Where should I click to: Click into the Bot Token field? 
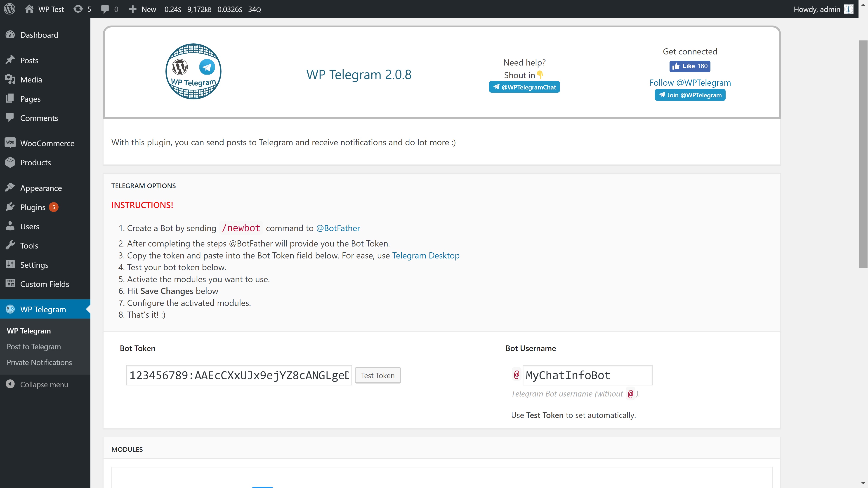pyautogui.click(x=238, y=375)
